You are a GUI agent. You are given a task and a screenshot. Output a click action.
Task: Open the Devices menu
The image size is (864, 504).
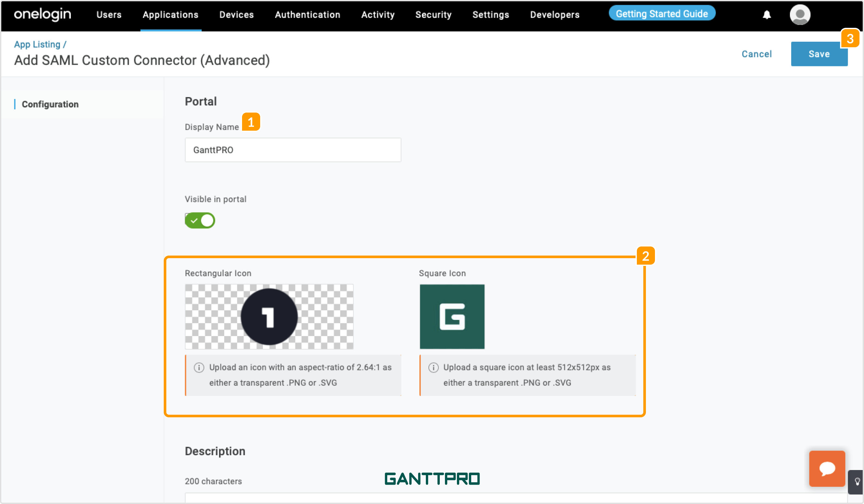[x=237, y=15]
